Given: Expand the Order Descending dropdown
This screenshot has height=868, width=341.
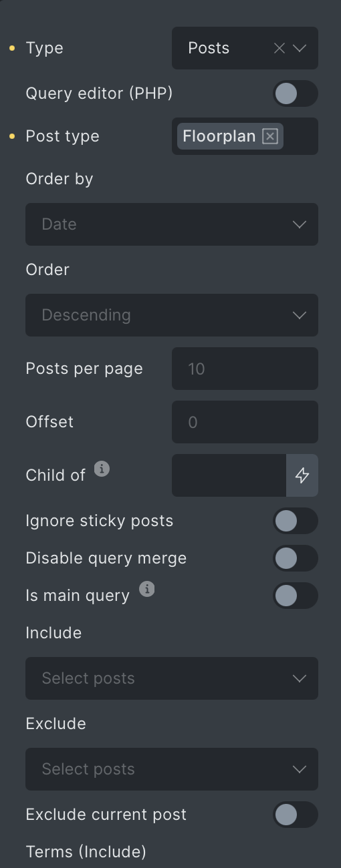Looking at the screenshot, I should coord(172,315).
